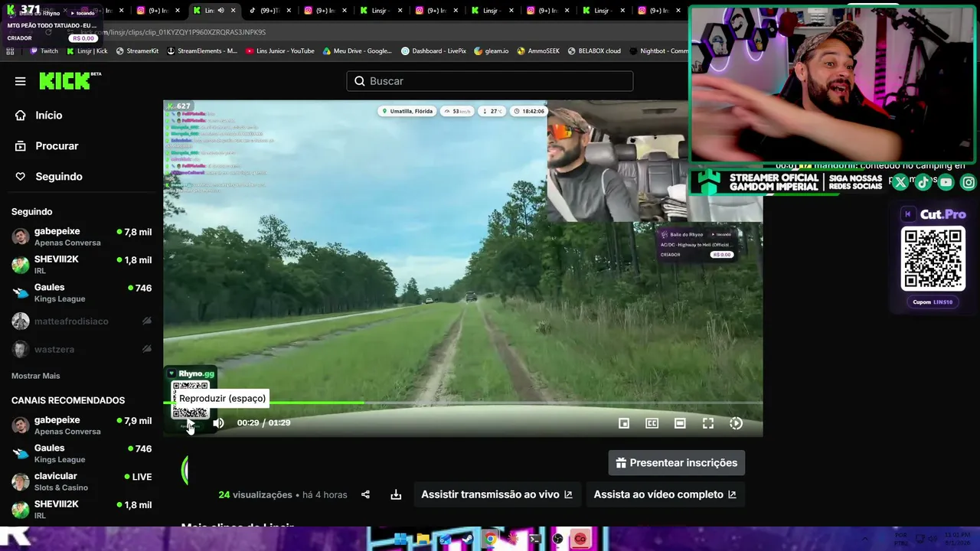Open OBS Studio from taskbar
Image resolution: width=980 pixels, height=551 pixels.
coord(557,539)
